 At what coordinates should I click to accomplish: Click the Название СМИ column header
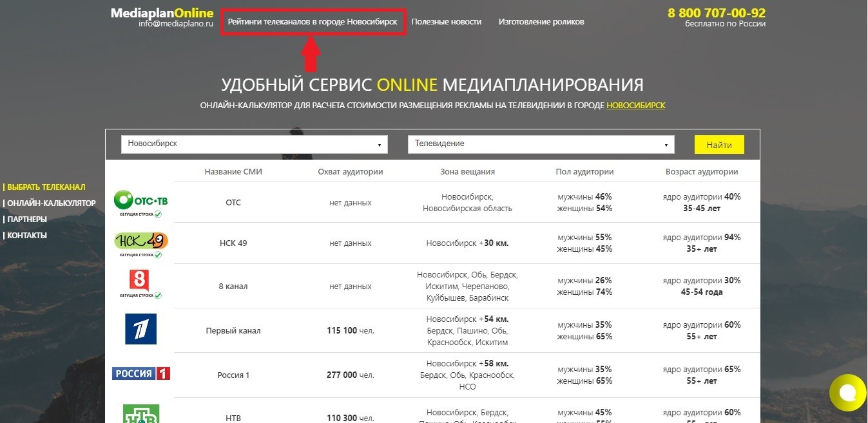233,172
